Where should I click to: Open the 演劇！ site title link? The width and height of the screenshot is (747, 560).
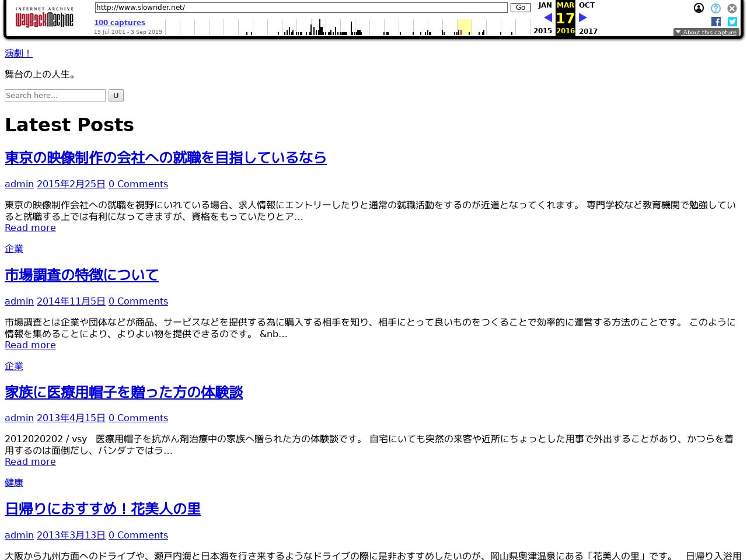tap(18, 53)
